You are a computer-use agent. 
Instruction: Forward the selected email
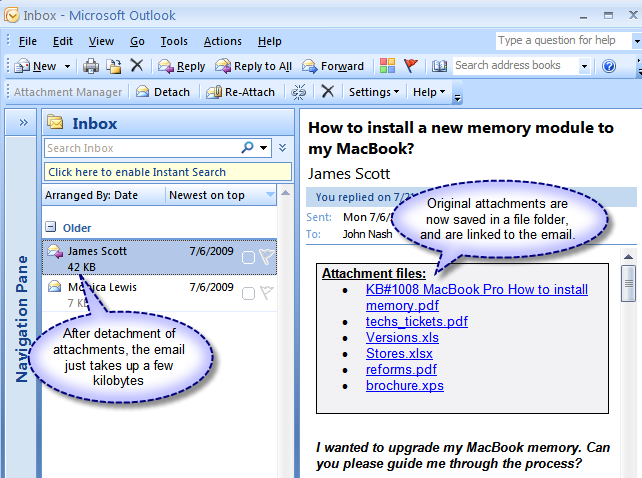click(x=333, y=66)
